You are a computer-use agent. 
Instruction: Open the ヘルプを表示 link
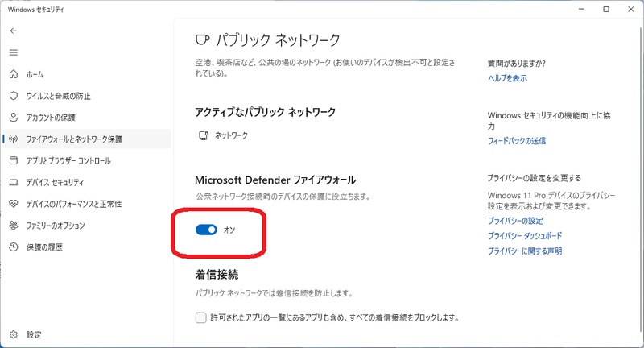pos(507,78)
